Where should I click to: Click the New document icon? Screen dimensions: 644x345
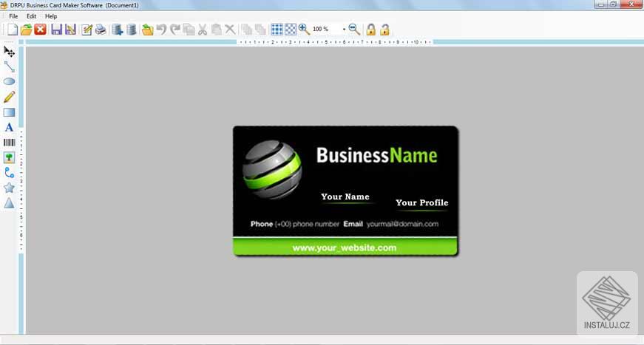[x=13, y=30]
